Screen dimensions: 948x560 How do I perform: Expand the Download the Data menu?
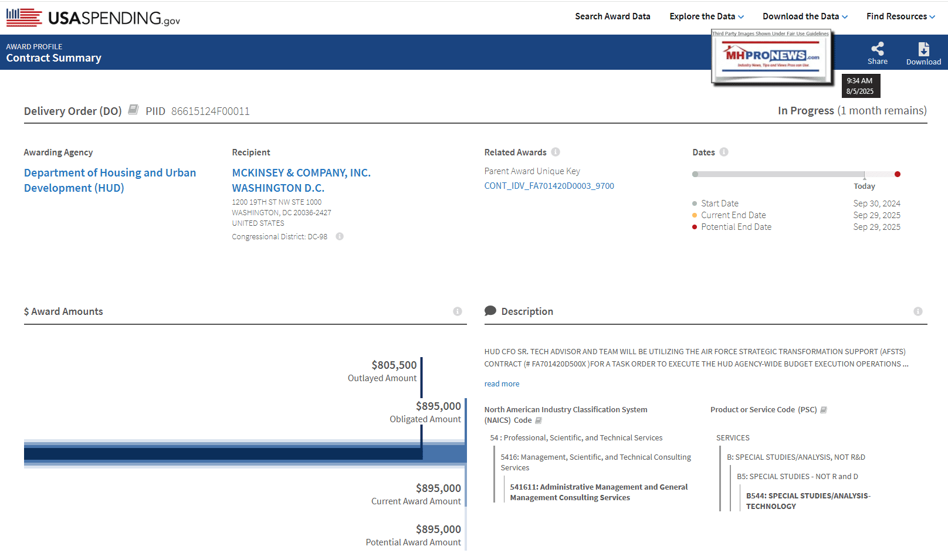(805, 16)
